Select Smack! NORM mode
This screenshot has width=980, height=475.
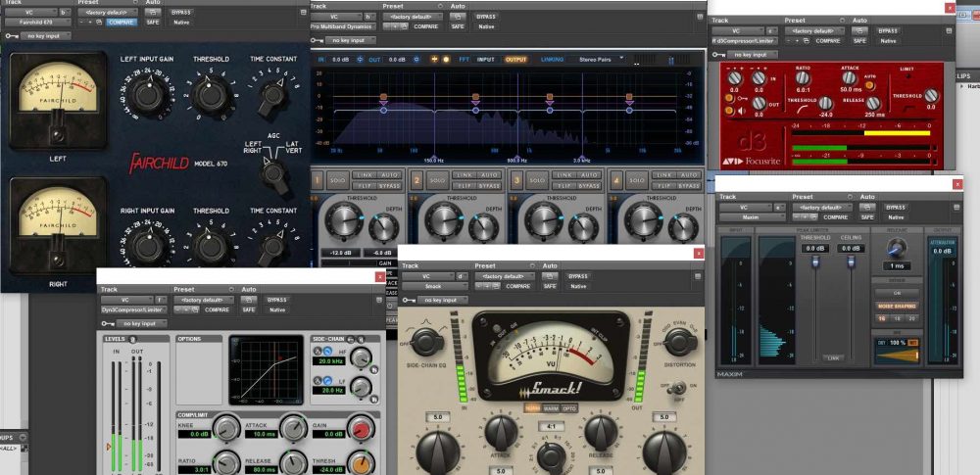pyautogui.click(x=532, y=408)
